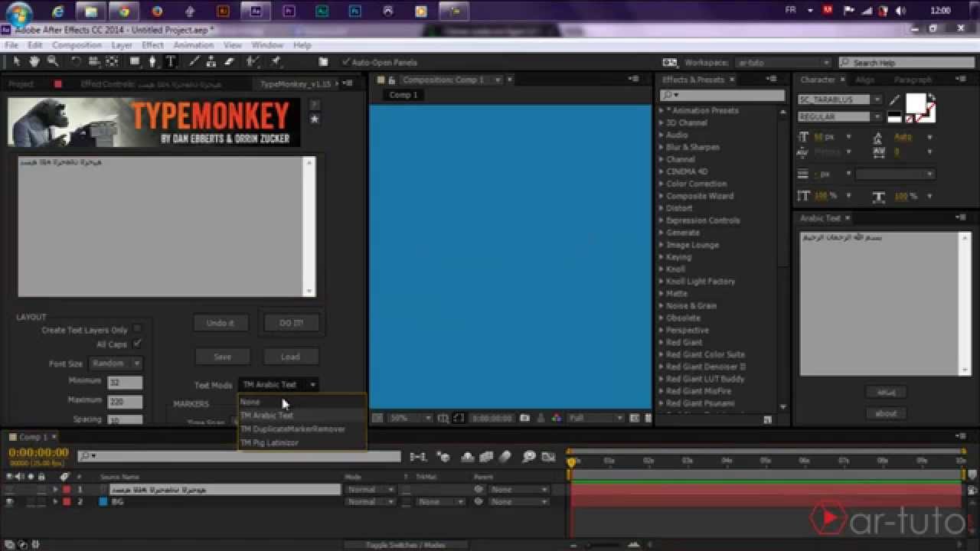Click the Windows Start orb
Viewport: 980px width, 551px height.
point(20,13)
